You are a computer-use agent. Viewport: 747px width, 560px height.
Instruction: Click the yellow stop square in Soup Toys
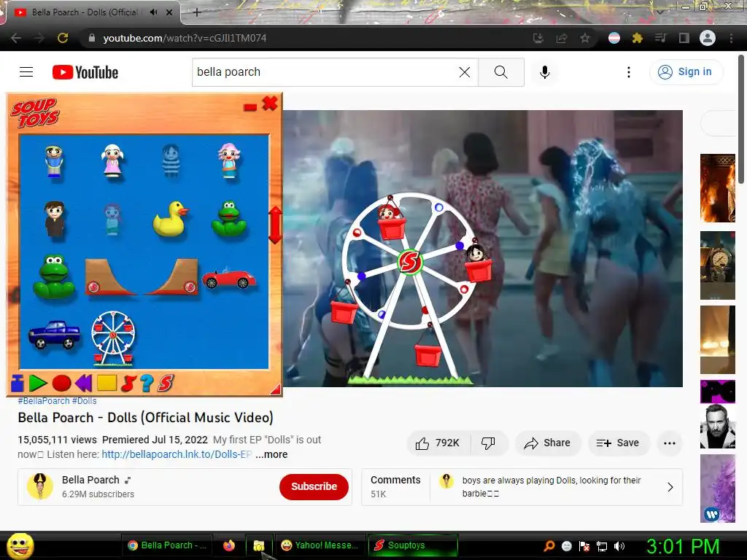click(x=107, y=383)
